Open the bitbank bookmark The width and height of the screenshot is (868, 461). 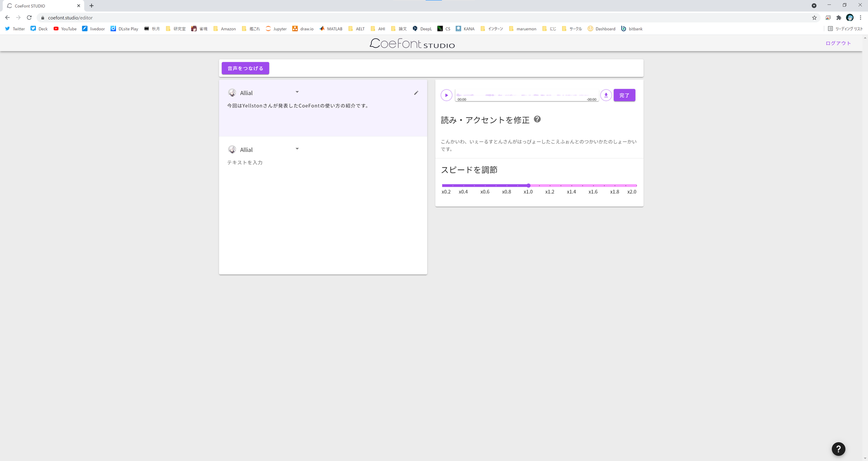631,29
